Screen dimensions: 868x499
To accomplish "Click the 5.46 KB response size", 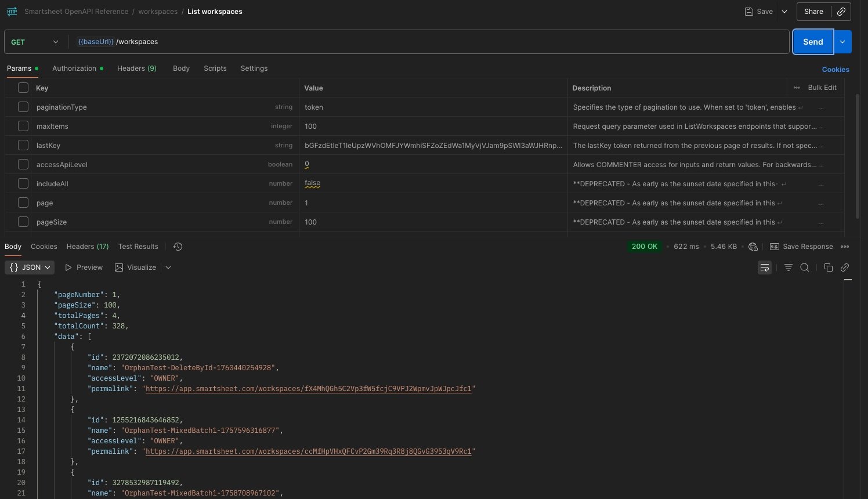I will tap(724, 247).
